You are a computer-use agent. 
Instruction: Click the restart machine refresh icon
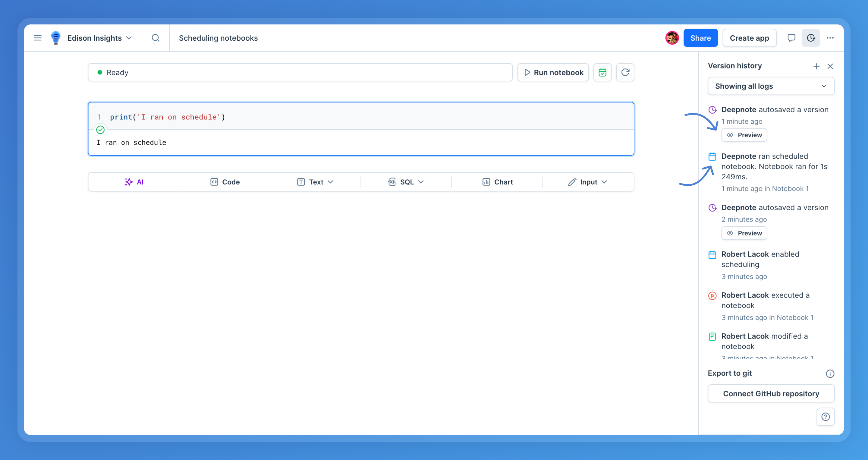(x=625, y=72)
